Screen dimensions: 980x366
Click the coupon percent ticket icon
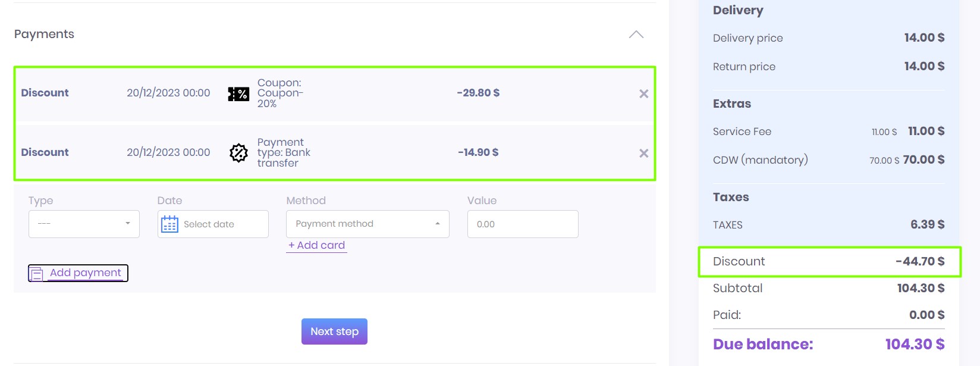coord(238,94)
